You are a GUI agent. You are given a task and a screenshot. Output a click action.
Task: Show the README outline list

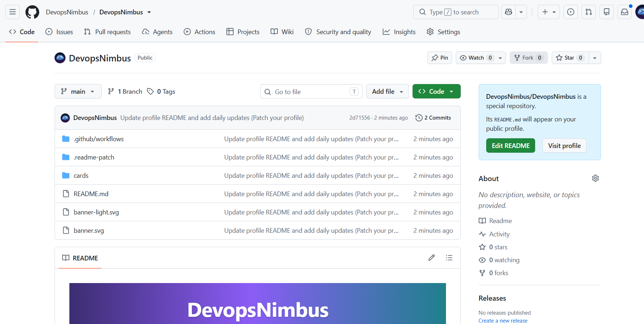pos(449,258)
